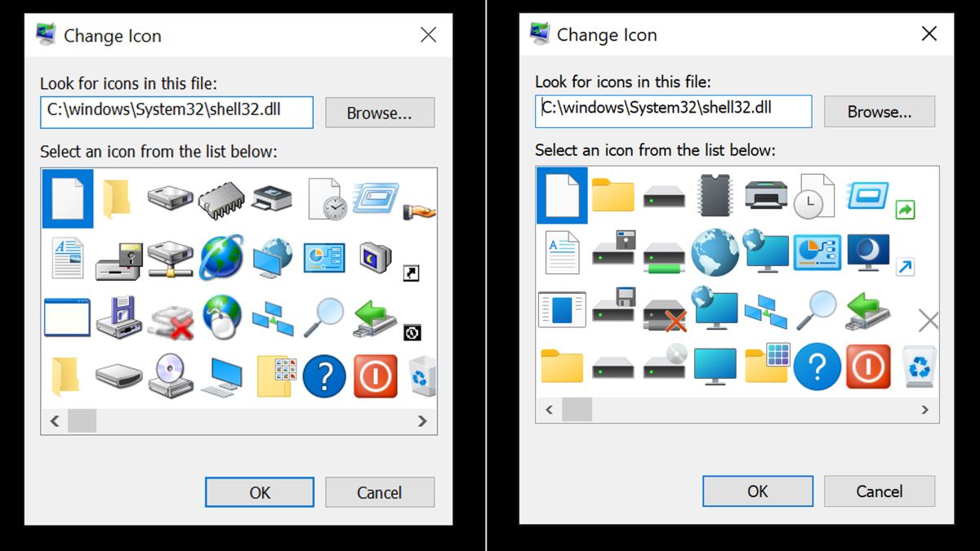Viewport: 980px width, 551px height.
Task: Click left scroll arrow in right dialog
Action: click(x=550, y=410)
